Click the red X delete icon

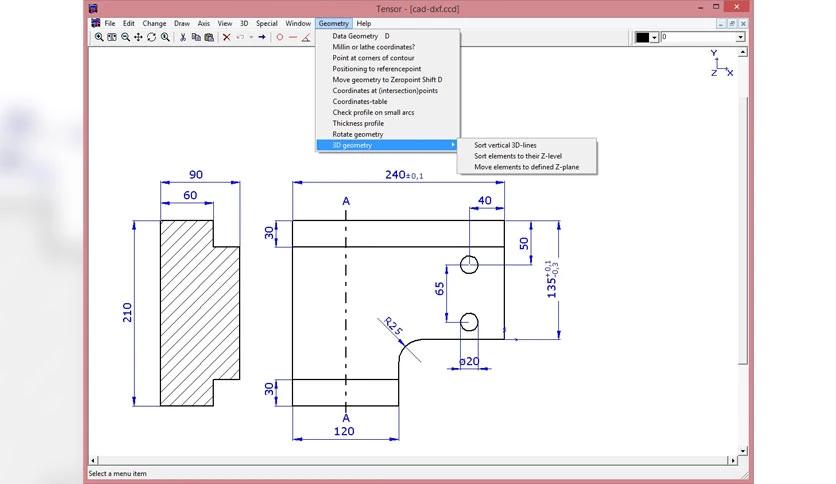[x=227, y=37]
